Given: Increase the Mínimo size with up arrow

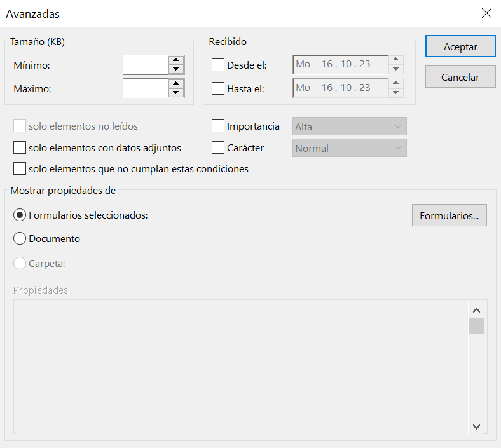Looking at the screenshot, I should click(175, 60).
